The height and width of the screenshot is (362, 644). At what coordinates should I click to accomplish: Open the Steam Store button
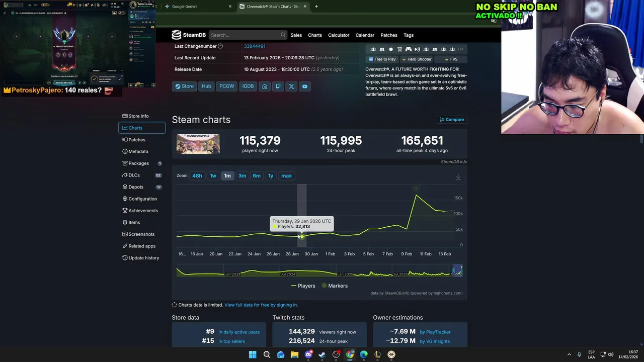tap(184, 86)
